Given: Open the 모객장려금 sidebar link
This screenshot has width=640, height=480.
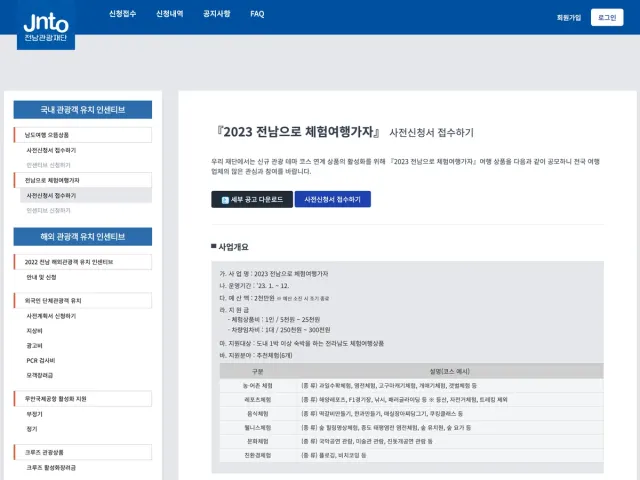Looking at the screenshot, I should point(40,375).
